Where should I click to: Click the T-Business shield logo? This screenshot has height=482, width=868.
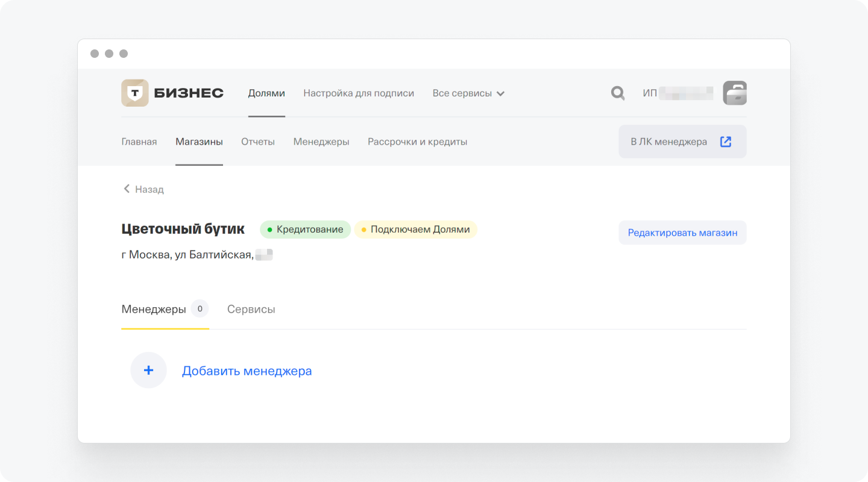(135, 93)
